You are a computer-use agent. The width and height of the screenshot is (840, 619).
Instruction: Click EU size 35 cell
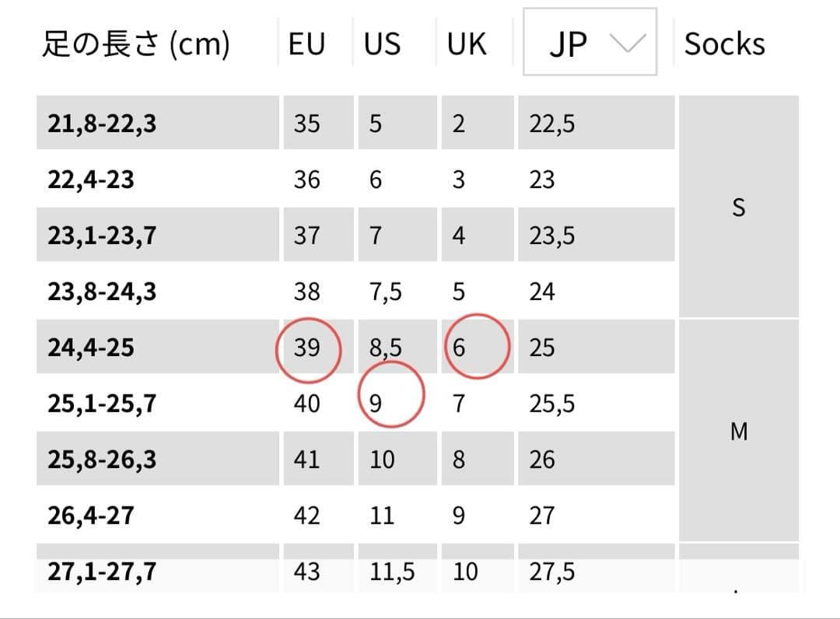306,123
